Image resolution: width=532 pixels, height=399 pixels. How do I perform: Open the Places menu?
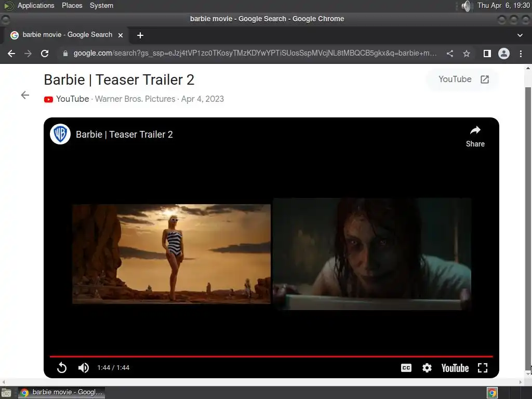(x=72, y=5)
